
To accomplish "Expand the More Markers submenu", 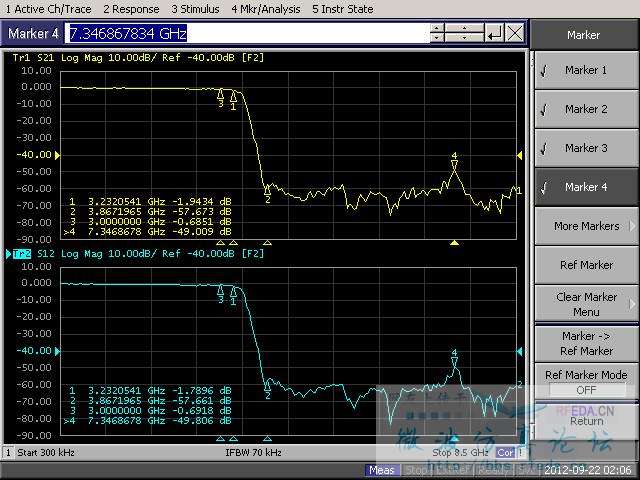I will click(x=586, y=226).
